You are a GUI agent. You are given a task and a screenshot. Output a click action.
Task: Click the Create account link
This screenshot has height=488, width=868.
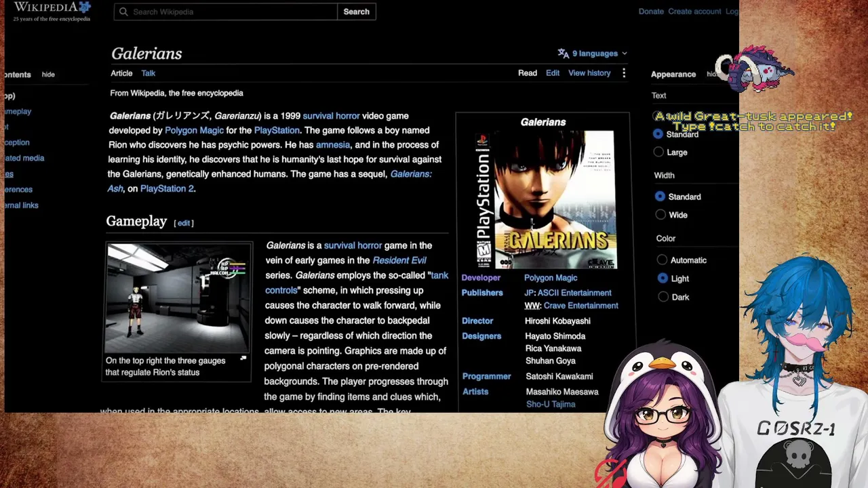click(x=694, y=12)
